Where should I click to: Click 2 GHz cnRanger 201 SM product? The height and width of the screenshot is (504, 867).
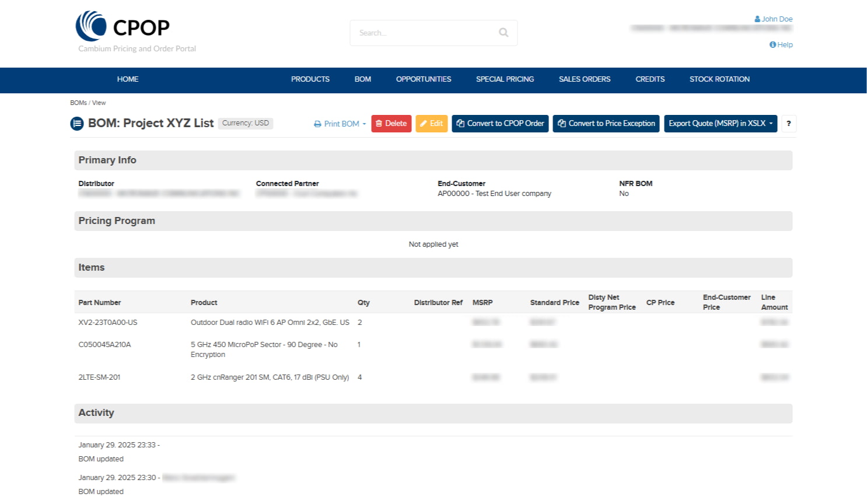click(270, 377)
